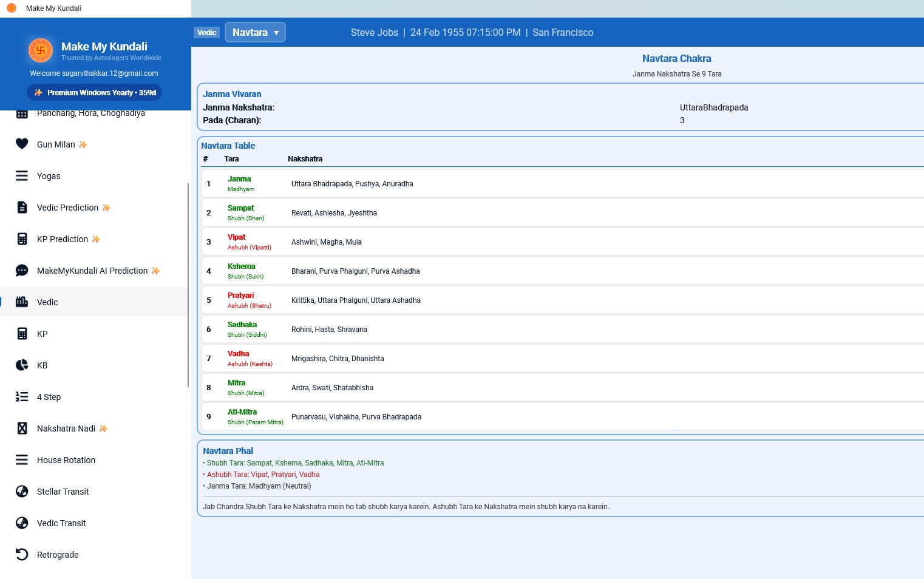Click the KB pie chart icon

(22, 365)
